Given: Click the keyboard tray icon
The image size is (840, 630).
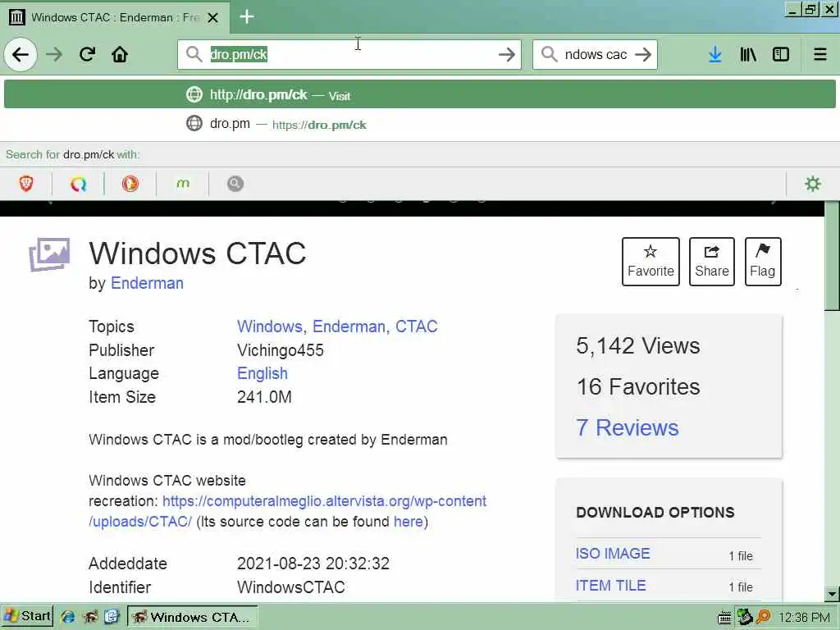Looking at the screenshot, I should pos(725,618).
